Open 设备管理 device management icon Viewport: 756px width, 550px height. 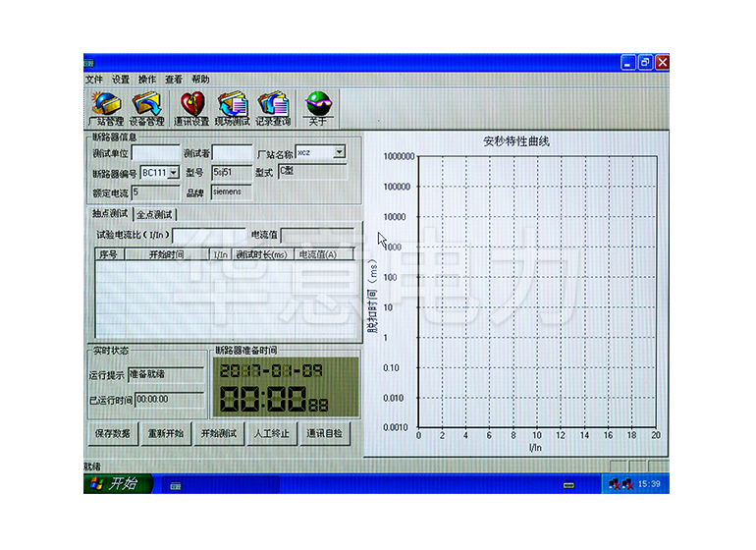147,107
